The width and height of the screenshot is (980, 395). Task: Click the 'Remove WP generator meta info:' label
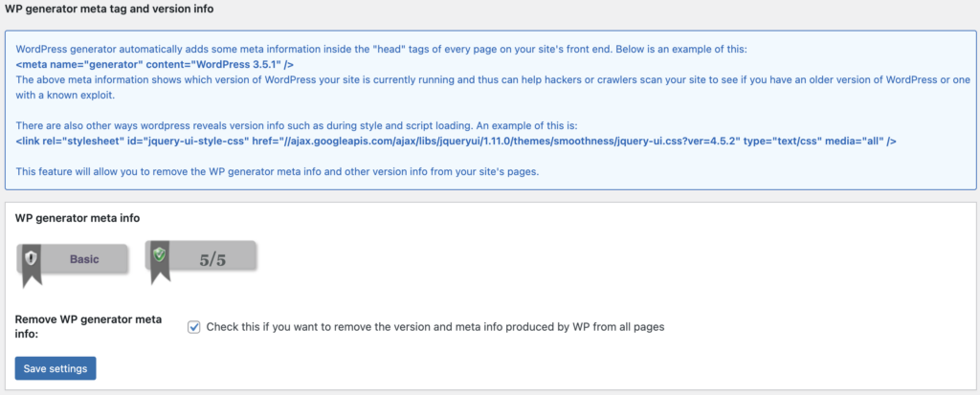(x=88, y=327)
